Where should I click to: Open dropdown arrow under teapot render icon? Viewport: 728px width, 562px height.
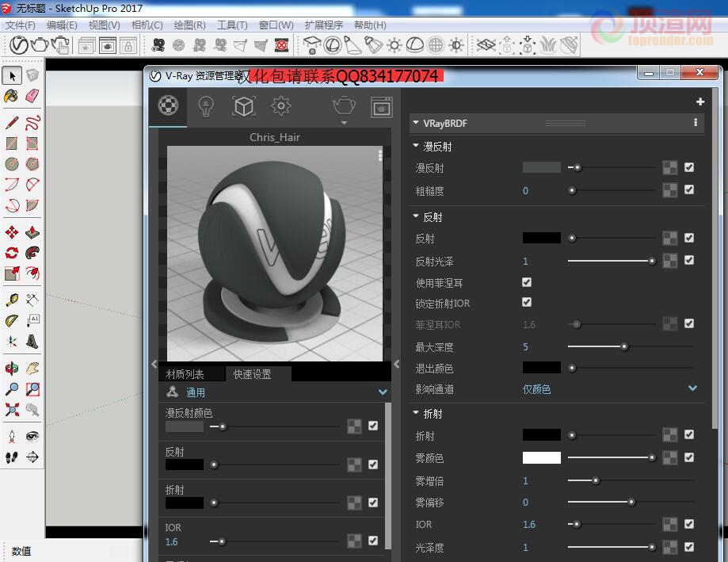tap(344, 123)
